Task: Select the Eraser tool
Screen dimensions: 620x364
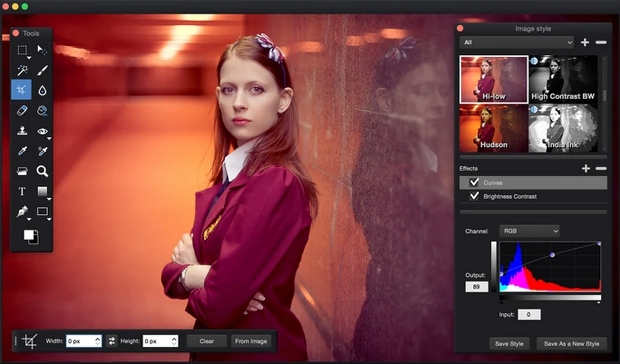Action: [x=22, y=110]
